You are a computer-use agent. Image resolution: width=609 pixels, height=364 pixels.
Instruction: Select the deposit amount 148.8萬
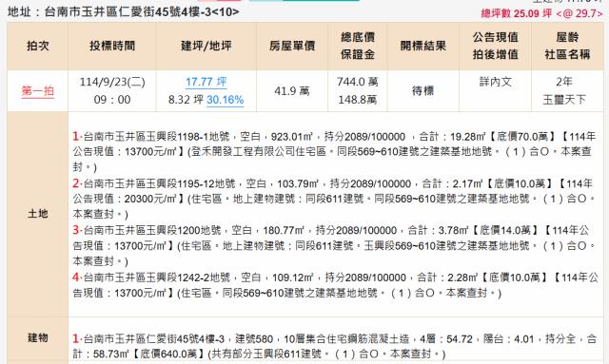click(x=358, y=100)
